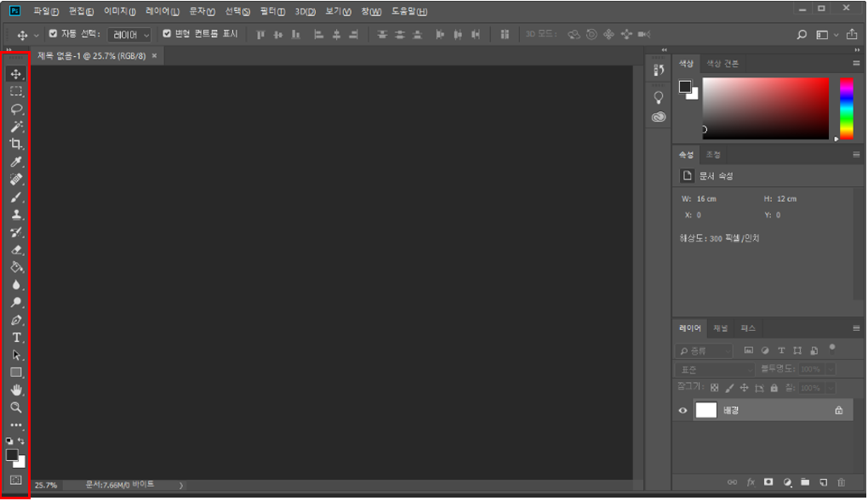Open the 표준 blend mode dropdown

715,369
